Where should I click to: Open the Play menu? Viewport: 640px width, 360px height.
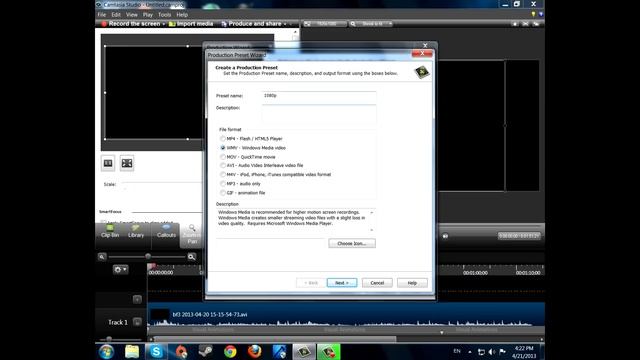coord(148,15)
